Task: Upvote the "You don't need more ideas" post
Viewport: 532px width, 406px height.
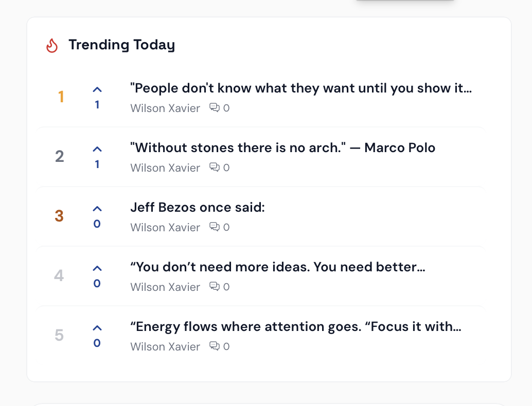Action: coord(97,269)
